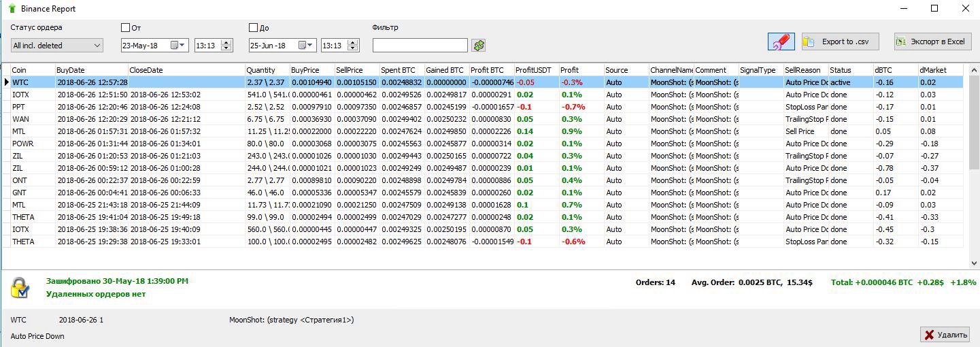Sort by the BuyDate column header
This screenshot has height=347, width=980.
coord(91,70)
